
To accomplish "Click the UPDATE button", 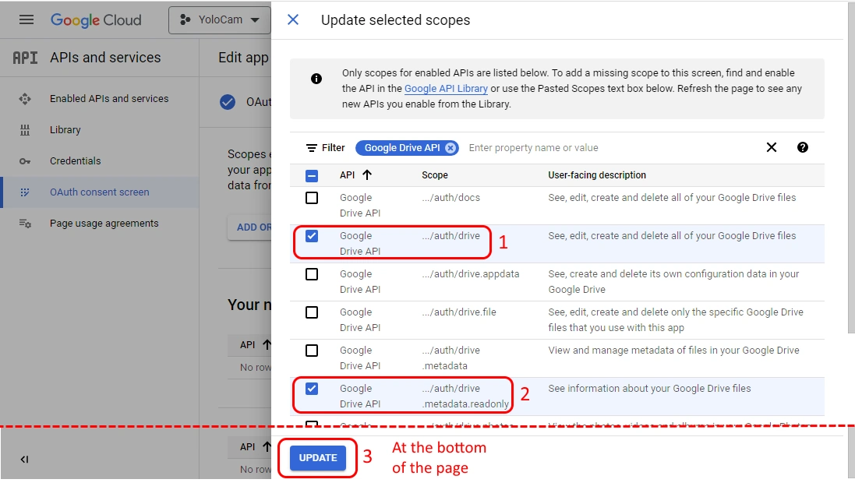I will coord(318,458).
